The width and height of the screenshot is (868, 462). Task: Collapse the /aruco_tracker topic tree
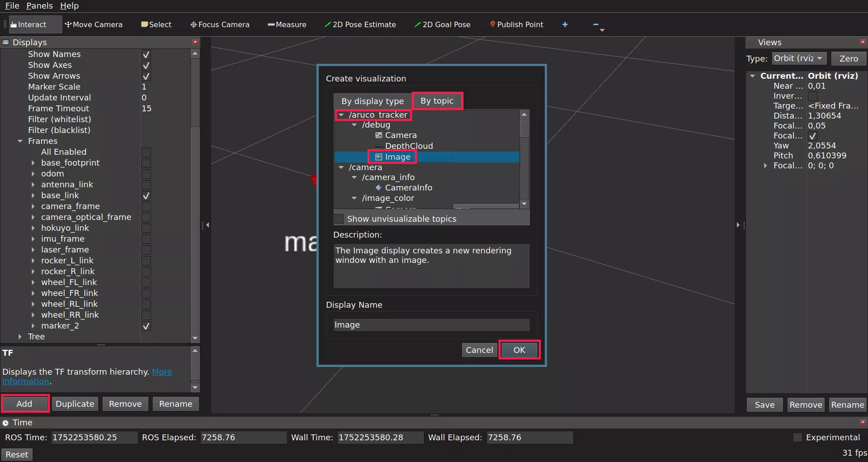(341, 115)
